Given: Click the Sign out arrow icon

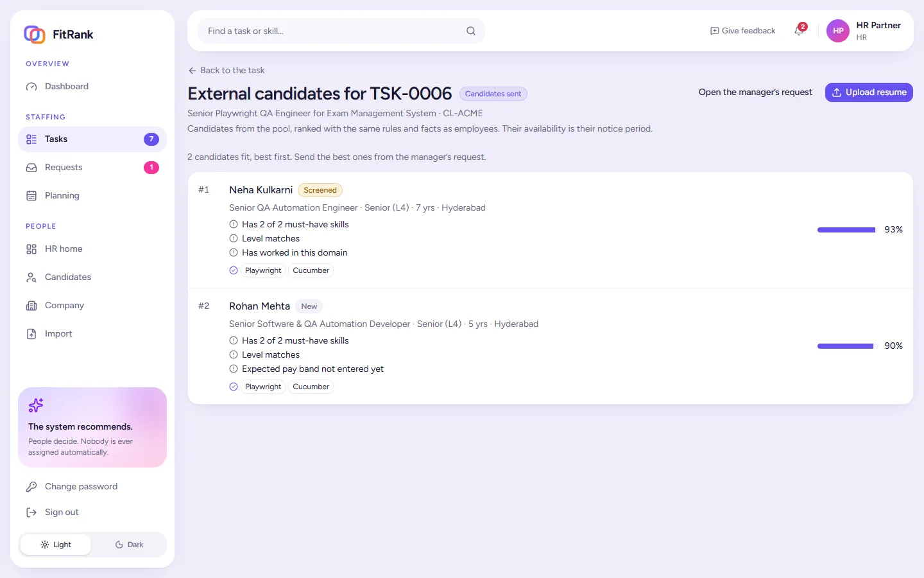Looking at the screenshot, I should 31,512.
